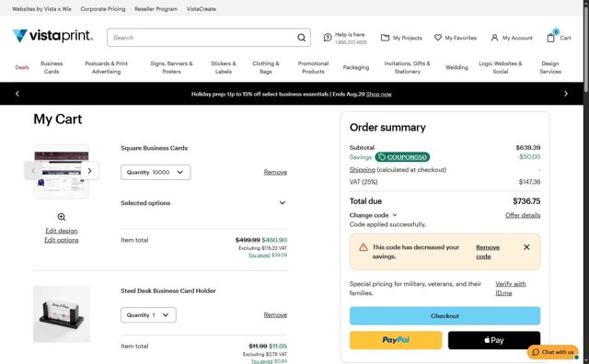This screenshot has height=364, width=589.
Task: Click the warning triangle icon
Action: (x=363, y=247)
